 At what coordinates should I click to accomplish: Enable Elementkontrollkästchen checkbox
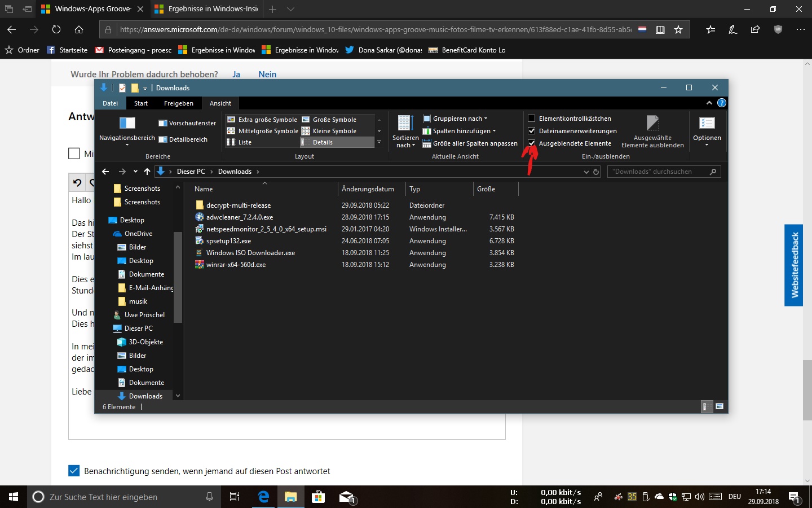click(531, 119)
